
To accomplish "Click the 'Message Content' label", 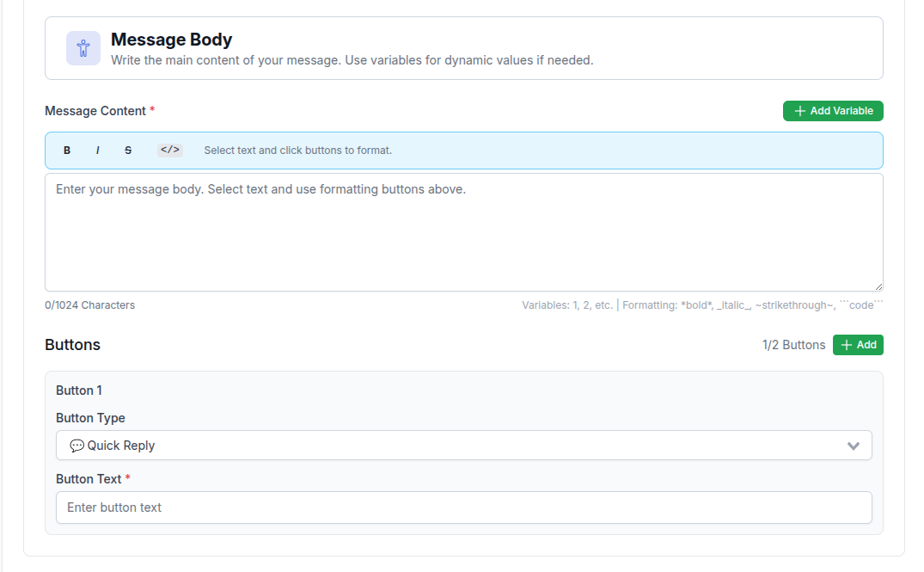I will (x=95, y=111).
